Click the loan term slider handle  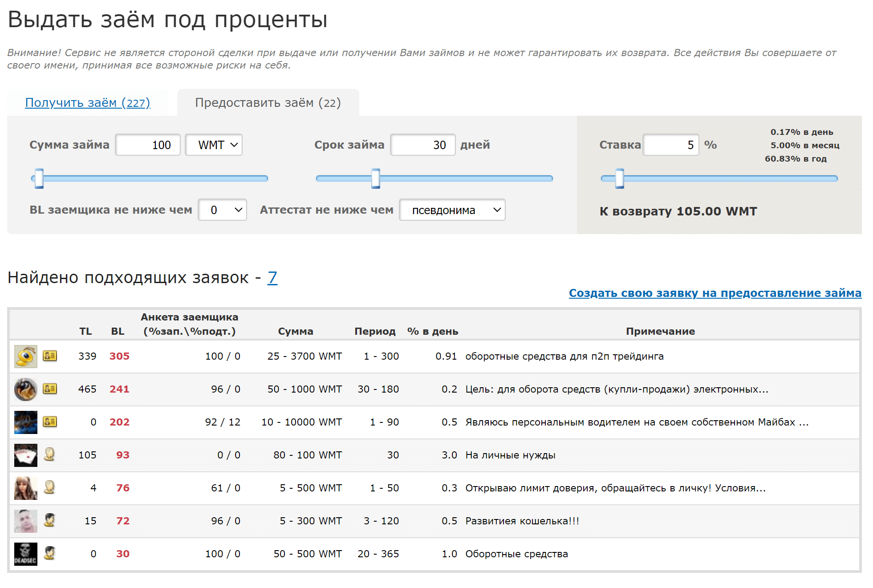[x=376, y=178]
